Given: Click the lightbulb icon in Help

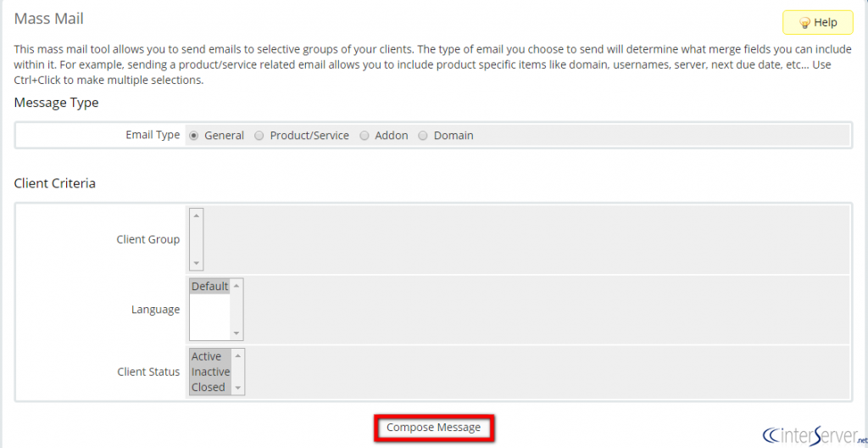Looking at the screenshot, I should point(805,23).
